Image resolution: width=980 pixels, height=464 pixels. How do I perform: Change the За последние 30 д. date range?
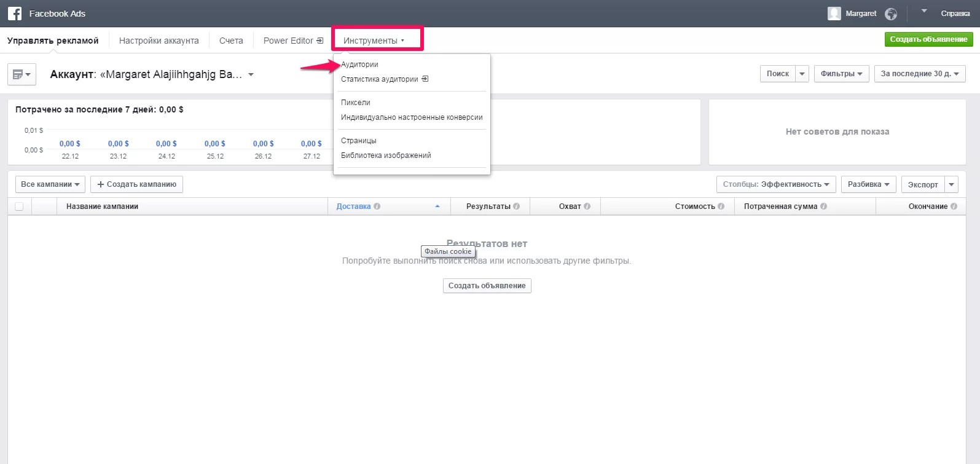(x=920, y=74)
